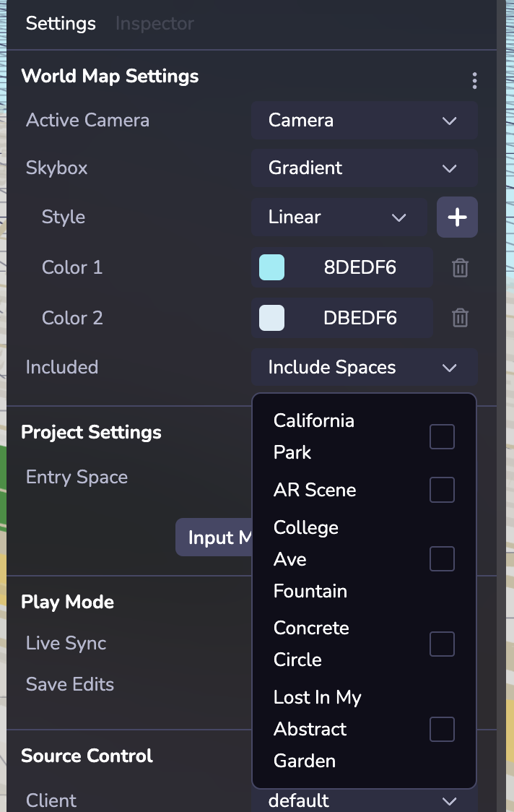
Task: Open the Client default dropdown
Action: point(364,800)
